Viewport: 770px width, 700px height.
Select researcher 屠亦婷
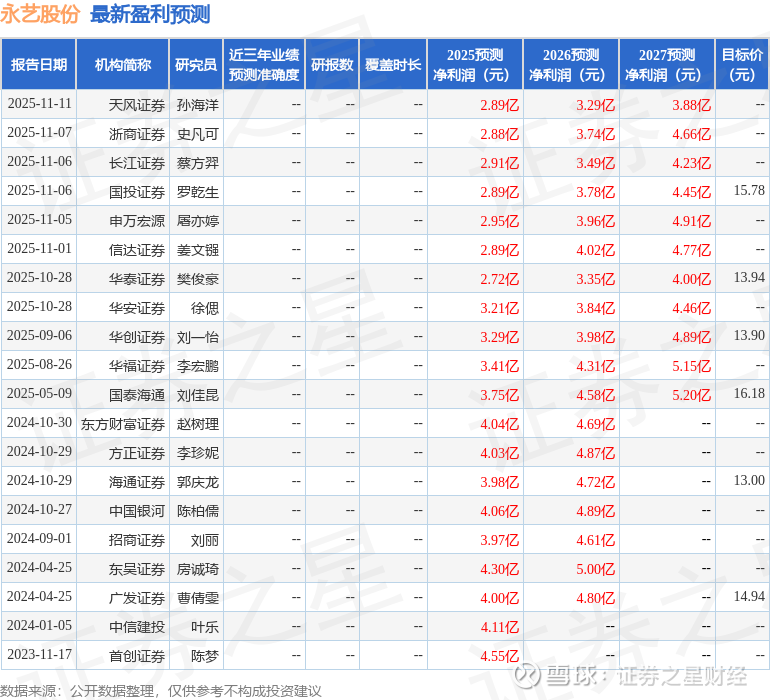[x=197, y=221]
